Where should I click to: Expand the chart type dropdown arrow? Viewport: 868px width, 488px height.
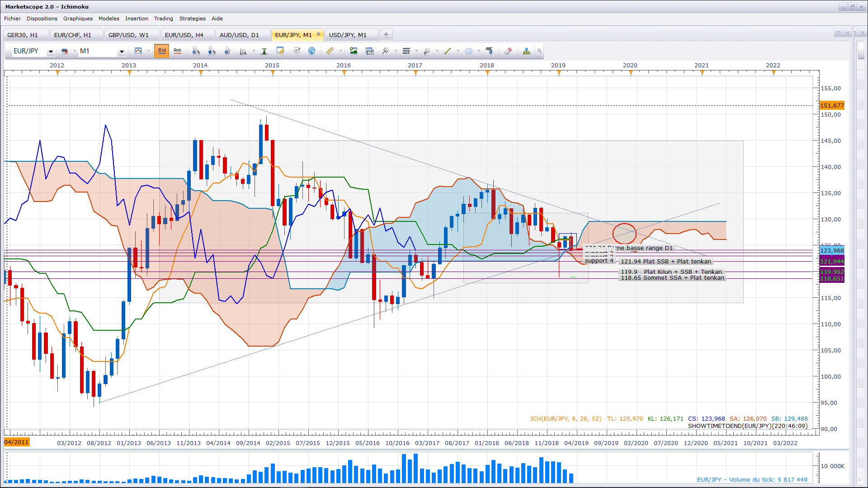[148, 51]
